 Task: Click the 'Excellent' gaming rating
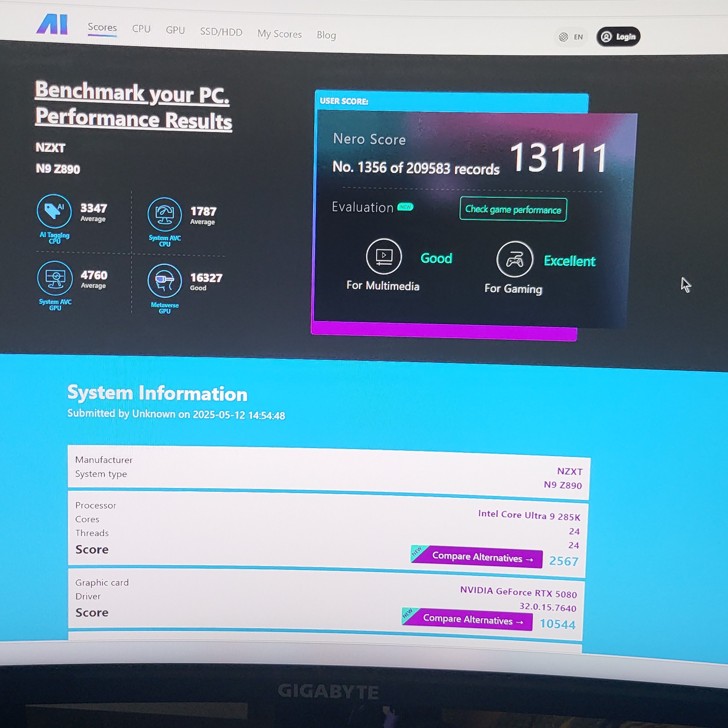(570, 261)
